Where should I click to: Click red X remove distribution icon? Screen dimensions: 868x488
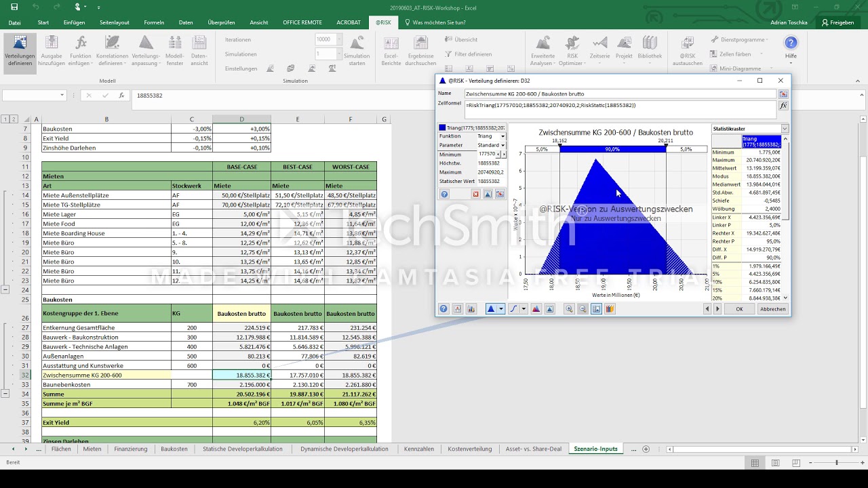(475, 194)
